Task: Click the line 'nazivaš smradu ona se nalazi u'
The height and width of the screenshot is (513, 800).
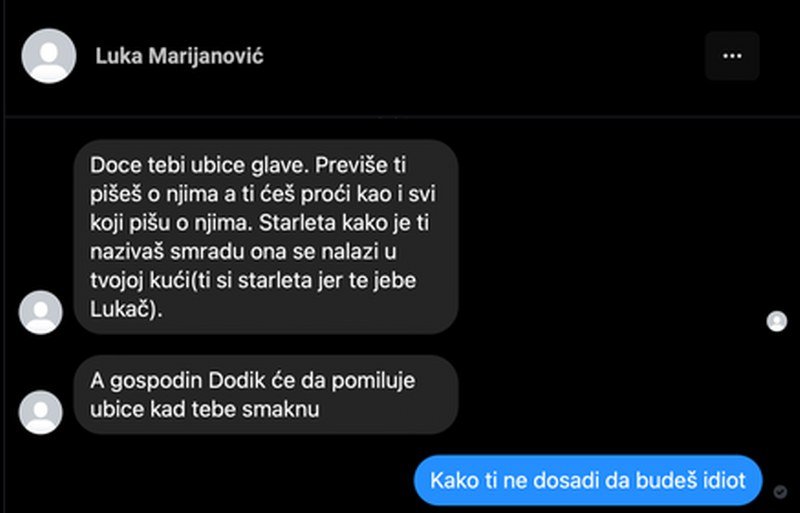Action: point(243,252)
